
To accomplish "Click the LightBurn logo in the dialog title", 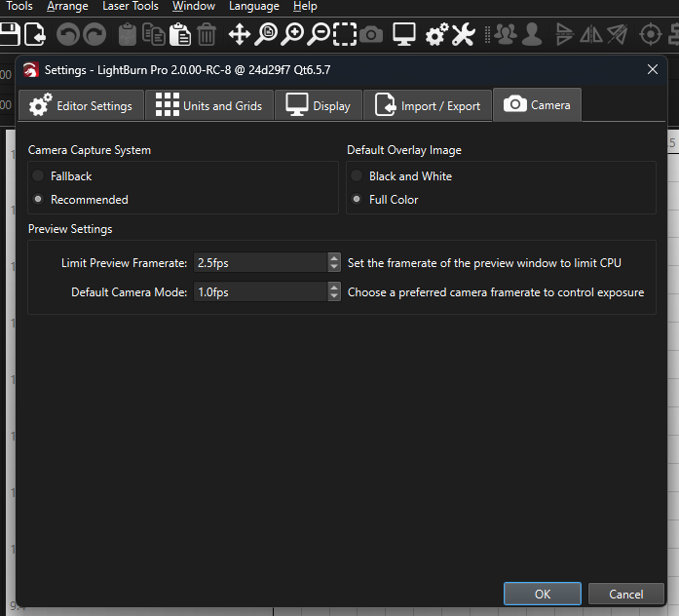I will coord(31,70).
